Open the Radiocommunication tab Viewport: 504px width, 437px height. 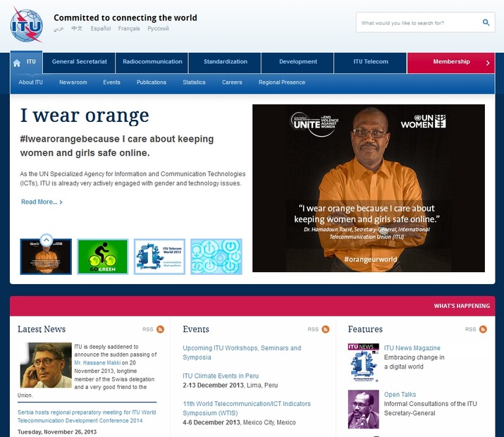tap(152, 63)
